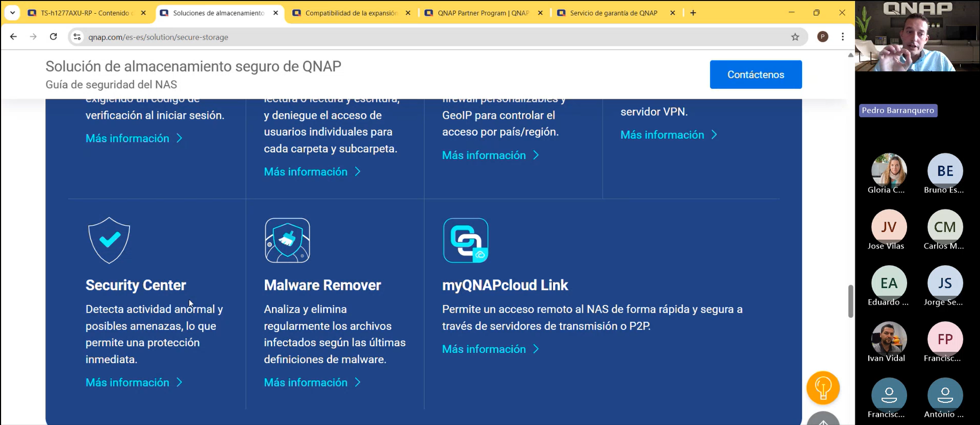Select Gloria's participant avatar
980x425 pixels.
pyautogui.click(x=889, y=171)
